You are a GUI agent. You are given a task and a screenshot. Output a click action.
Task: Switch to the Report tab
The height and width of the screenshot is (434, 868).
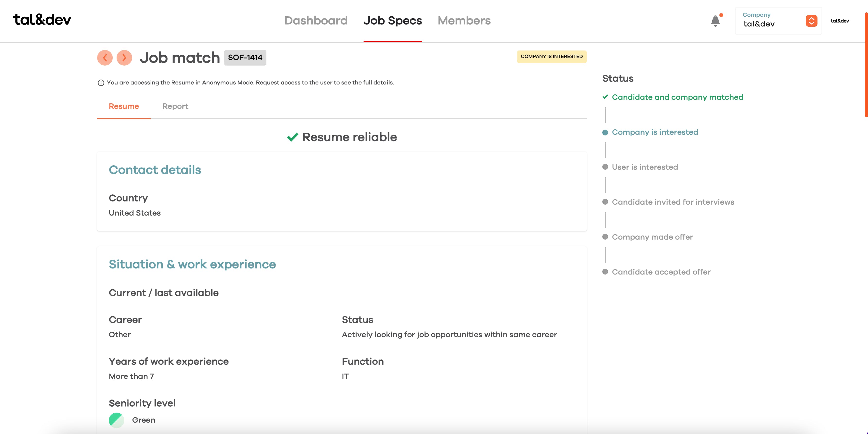point(175,106)
